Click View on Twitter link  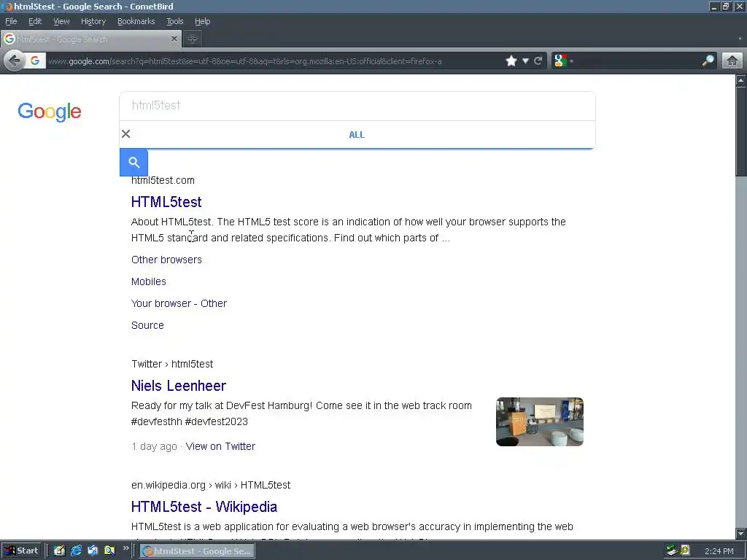click(220, 446)
